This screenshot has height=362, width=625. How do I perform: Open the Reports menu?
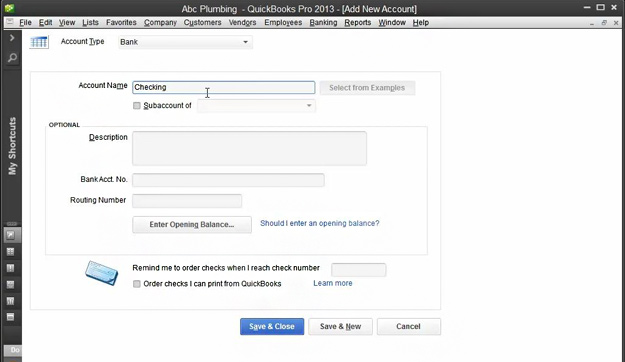point(358,22)
